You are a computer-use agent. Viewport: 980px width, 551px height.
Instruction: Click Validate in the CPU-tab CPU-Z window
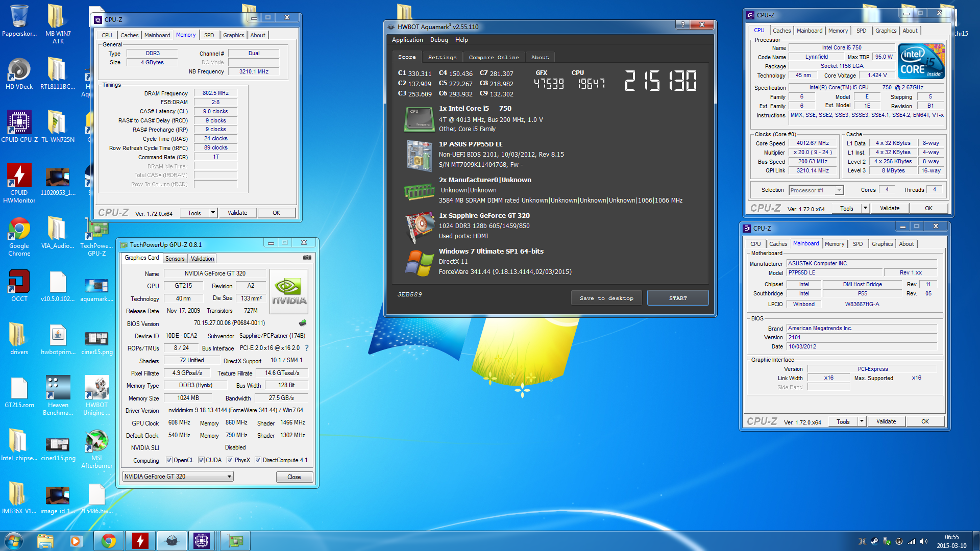coord(890,208)
